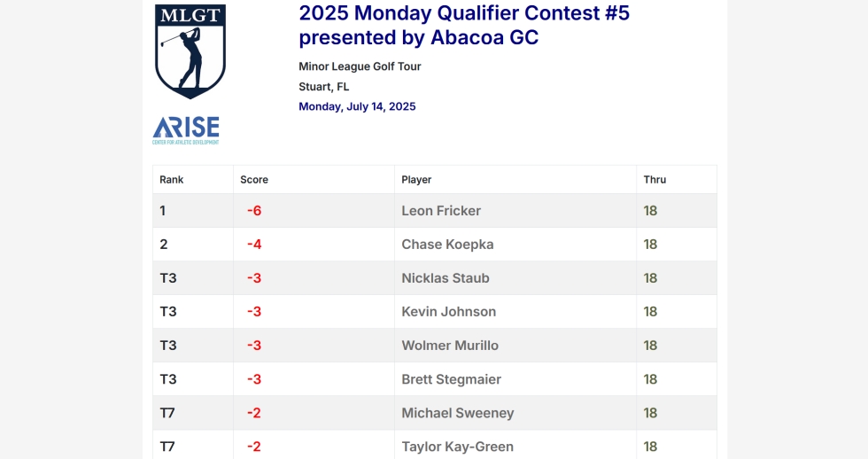Click the ARISE sponsor logo

coord(186,130)
